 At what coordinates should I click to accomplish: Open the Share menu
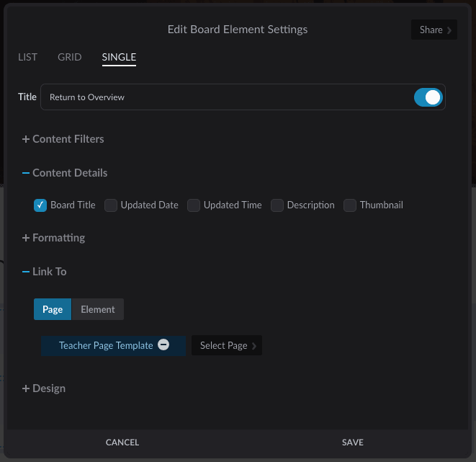pyautogui.click(x=434, y=30)
